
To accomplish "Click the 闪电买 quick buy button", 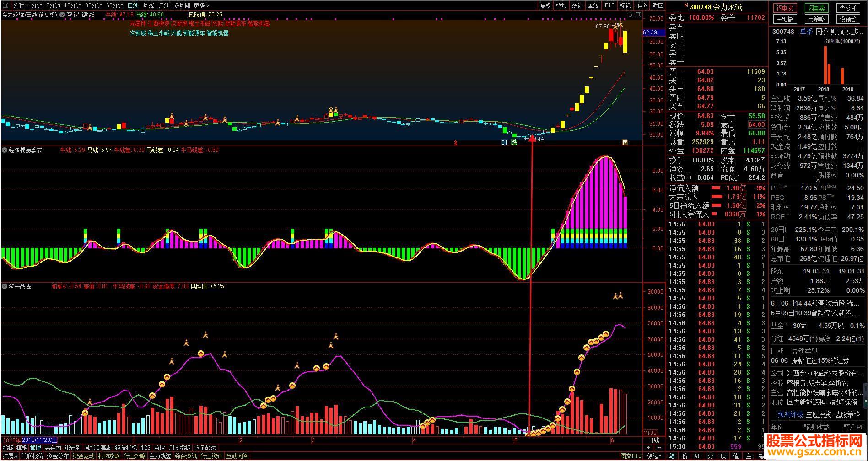I will tap(785, 8).
